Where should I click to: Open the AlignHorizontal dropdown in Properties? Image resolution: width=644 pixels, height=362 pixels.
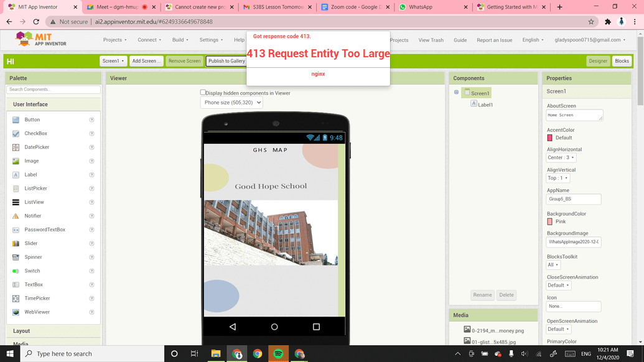click(x=560, y=157)
